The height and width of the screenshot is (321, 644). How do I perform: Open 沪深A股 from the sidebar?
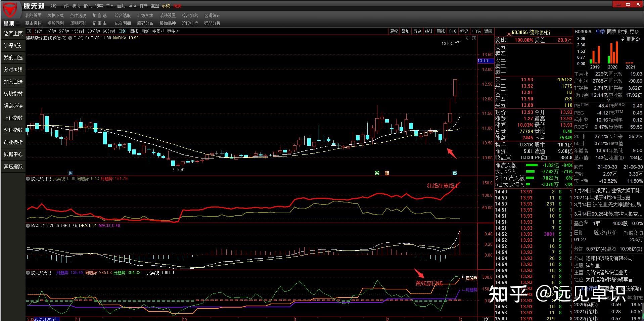(x=13, y=45)
